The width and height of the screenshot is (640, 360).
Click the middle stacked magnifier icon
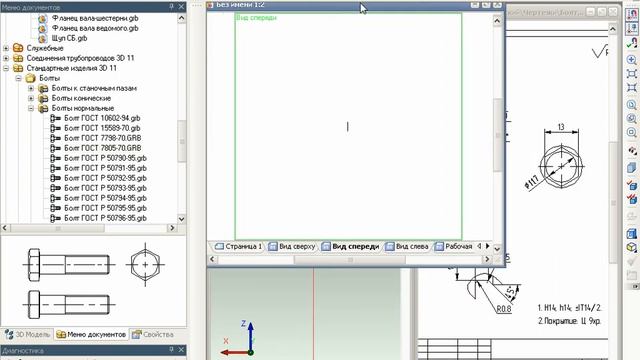point(631,119)
